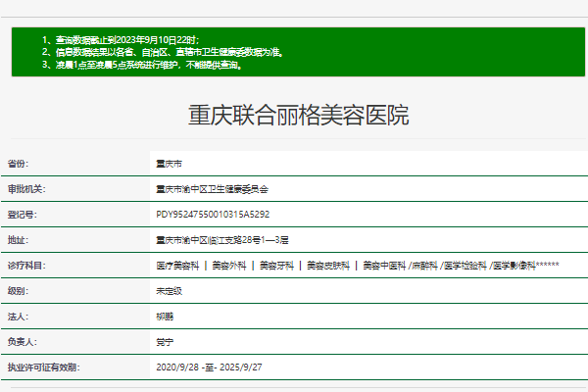
Task: Select the 美容皮肤科 department text
Action: (328, 266)
